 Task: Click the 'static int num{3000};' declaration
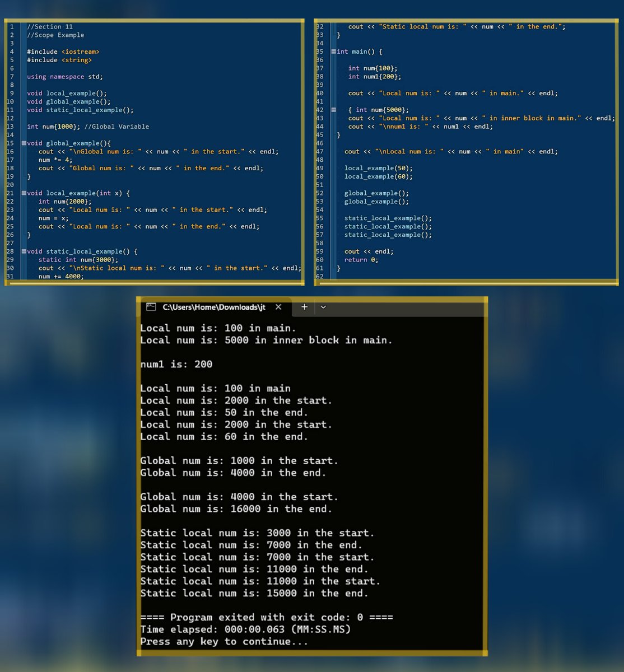pos(78,260)
